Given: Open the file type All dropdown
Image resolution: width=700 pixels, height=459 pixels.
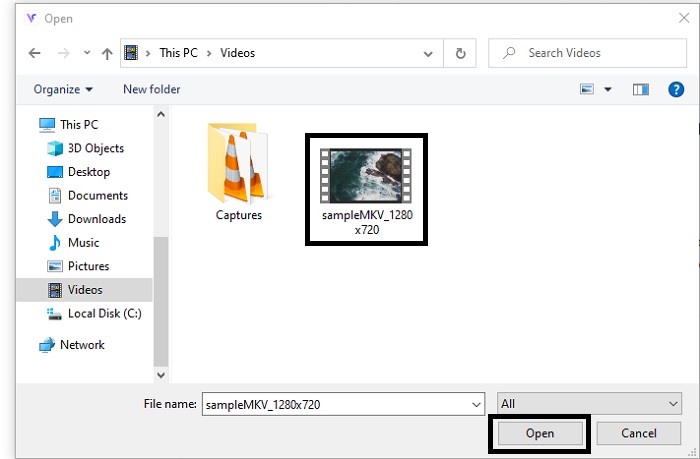Looking at the screenshot, I should 589,404.
